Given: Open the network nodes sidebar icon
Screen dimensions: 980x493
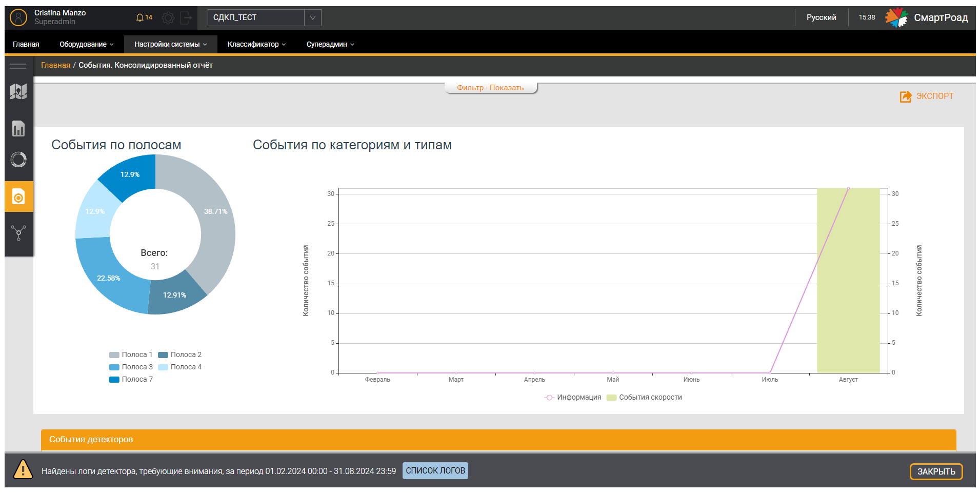Looking at the screenshot, I should 18,233.
